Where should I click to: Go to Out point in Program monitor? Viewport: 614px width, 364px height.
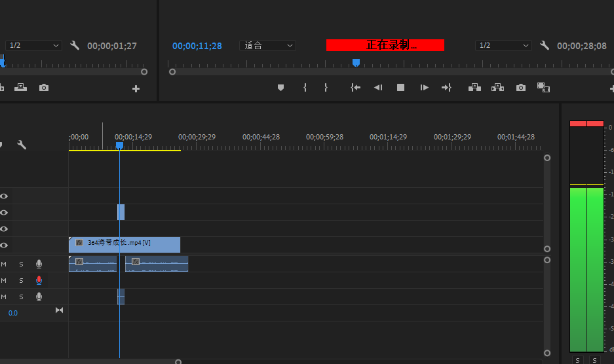(446, 88)
